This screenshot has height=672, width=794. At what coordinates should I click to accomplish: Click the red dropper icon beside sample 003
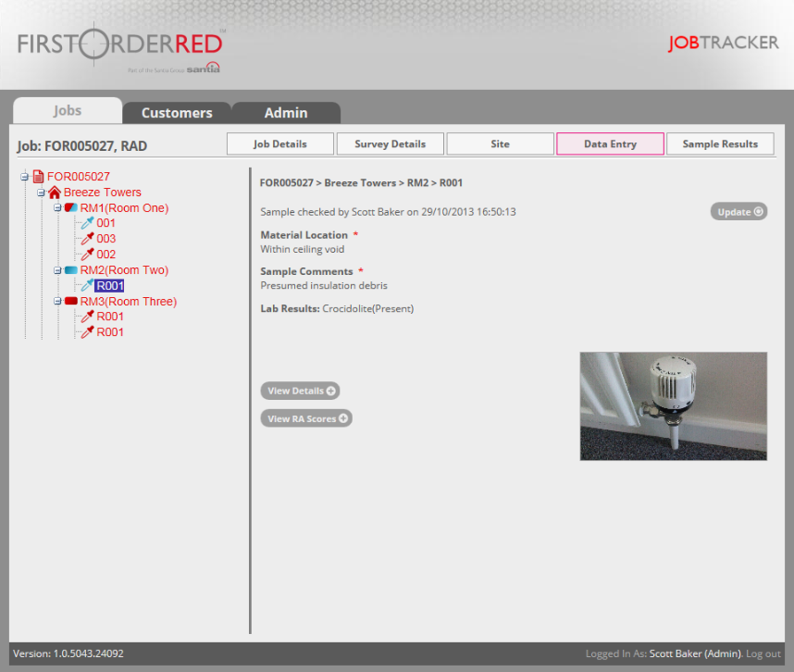tap(87, 239)
